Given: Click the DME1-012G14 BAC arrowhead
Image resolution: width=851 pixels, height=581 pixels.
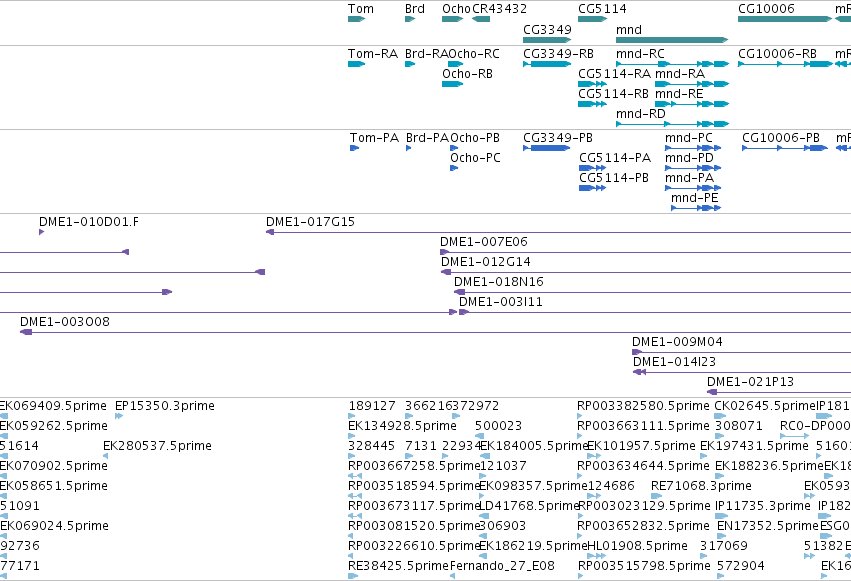Looking at the screenshot, I should pyautogui.click(x=446, y=272).
